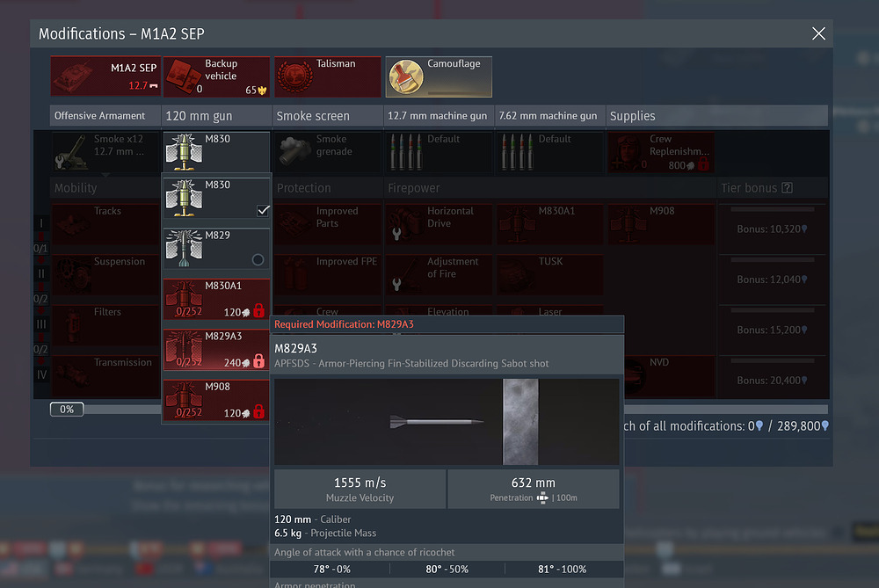Click the 0% research progress bar

67,410
